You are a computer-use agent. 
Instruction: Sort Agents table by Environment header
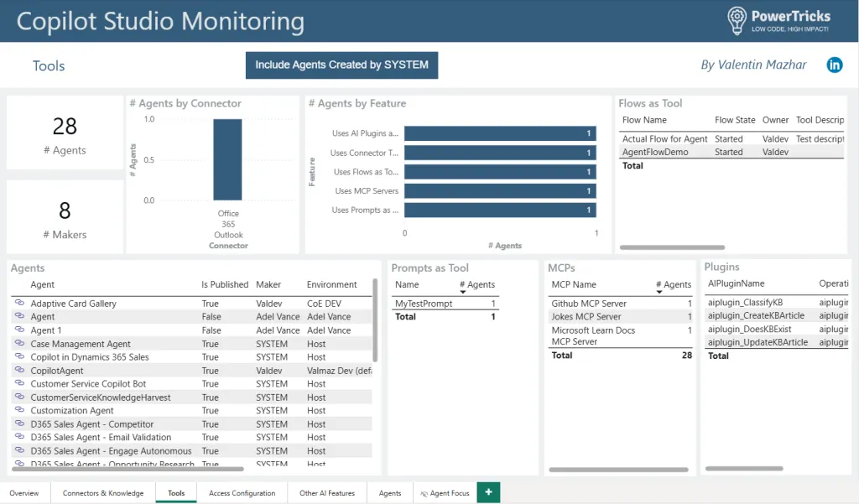pos(332,284)
